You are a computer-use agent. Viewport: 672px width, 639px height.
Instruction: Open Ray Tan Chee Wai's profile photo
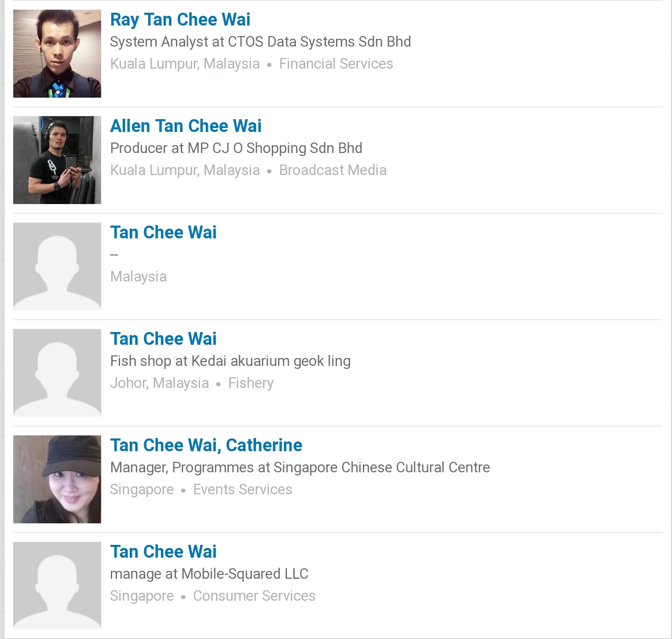pos(57,54)
